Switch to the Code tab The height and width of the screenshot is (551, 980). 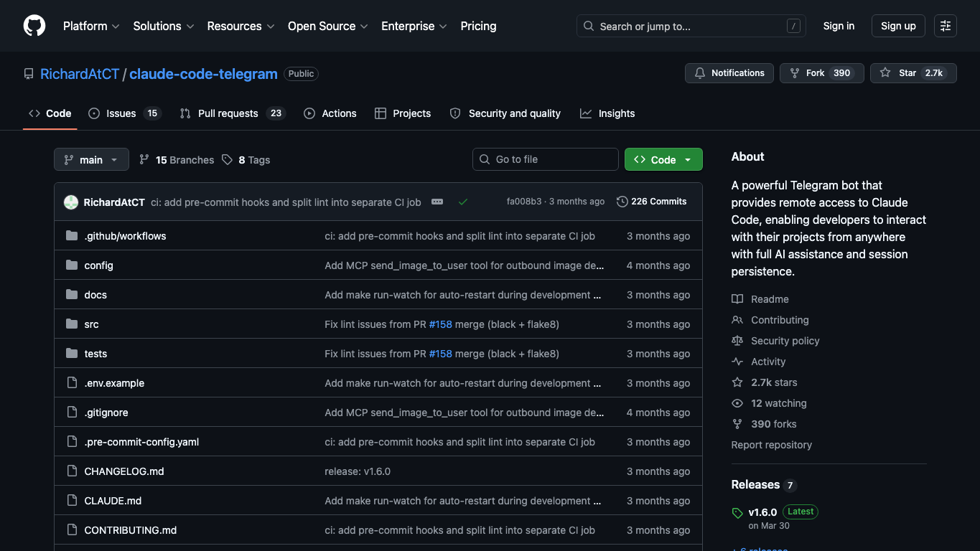pos(50,113)
